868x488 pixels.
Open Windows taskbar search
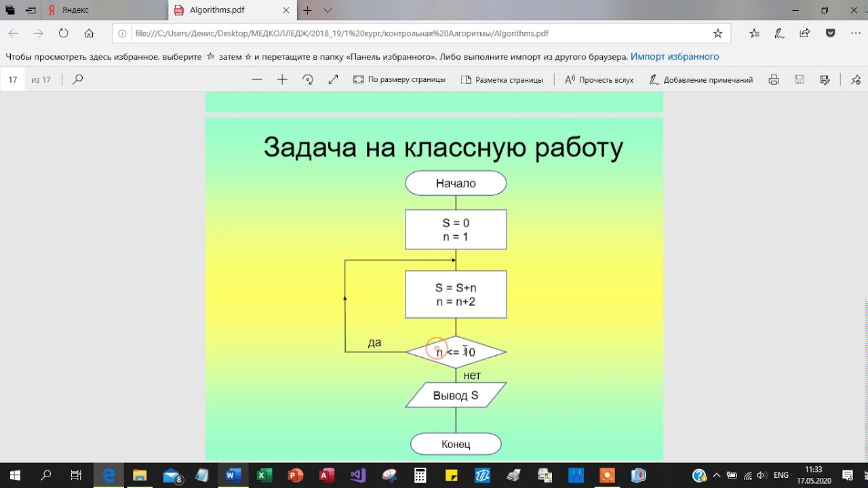click(46, 475)
